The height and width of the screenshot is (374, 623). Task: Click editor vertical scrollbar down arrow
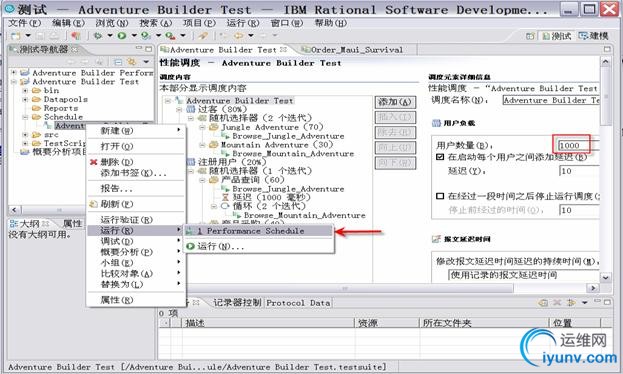[x=606, y=278]
